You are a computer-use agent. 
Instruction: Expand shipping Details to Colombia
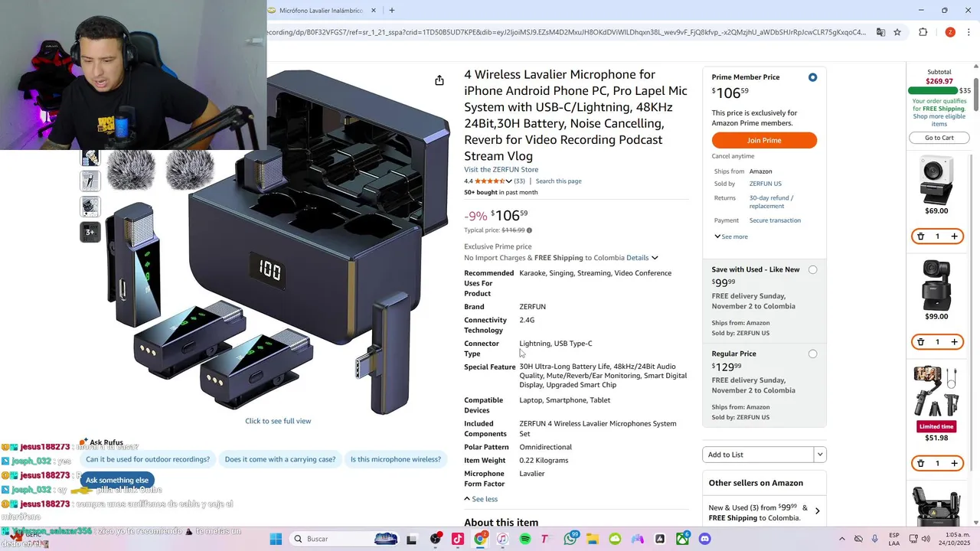coord(642,258)
